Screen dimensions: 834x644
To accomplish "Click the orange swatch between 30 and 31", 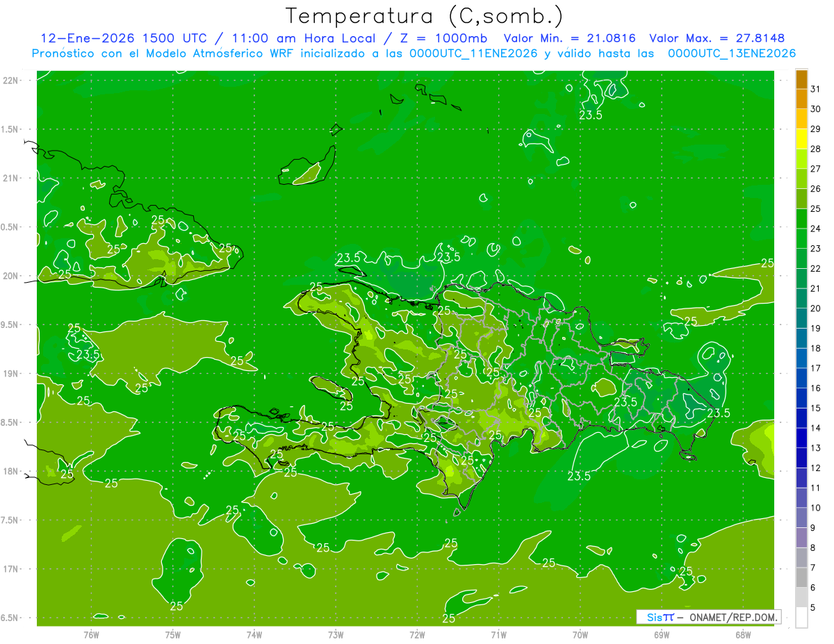I will point(801,99).
